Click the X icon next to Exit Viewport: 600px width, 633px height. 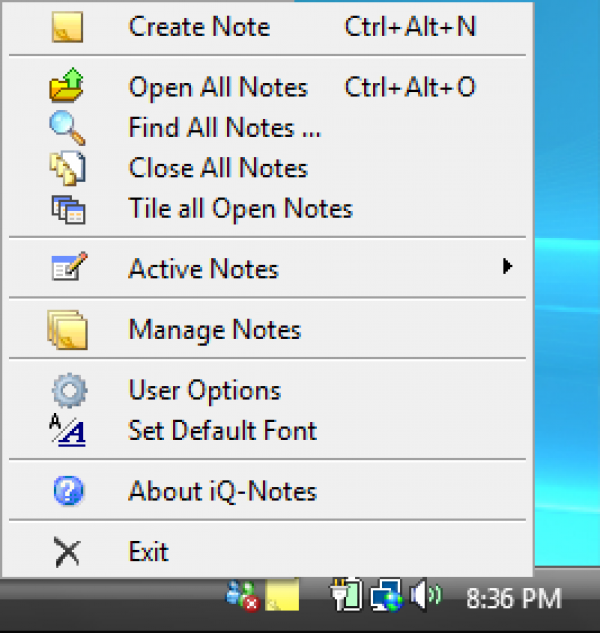click(67, 551)
